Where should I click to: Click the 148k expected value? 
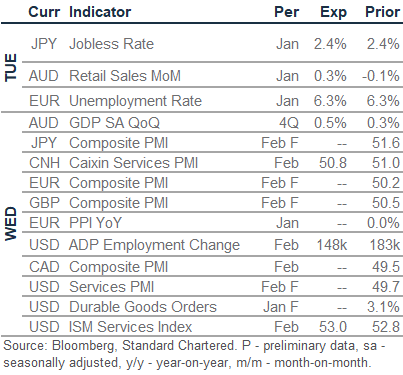(x=332, y=245)
